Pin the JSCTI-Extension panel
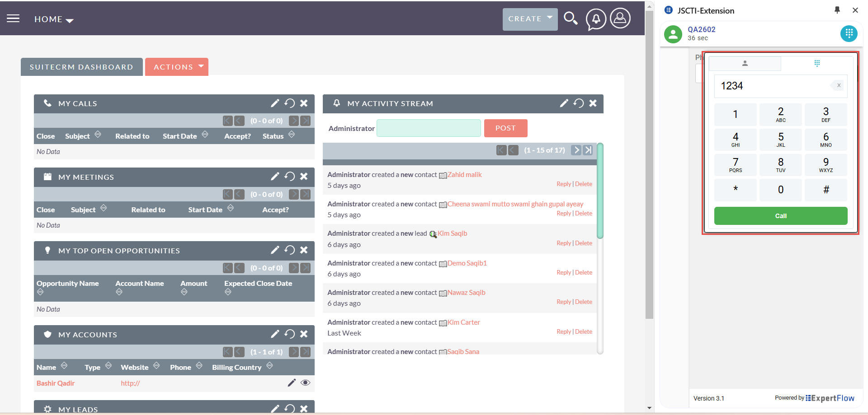Screen dimensions: 868x415 837,10
